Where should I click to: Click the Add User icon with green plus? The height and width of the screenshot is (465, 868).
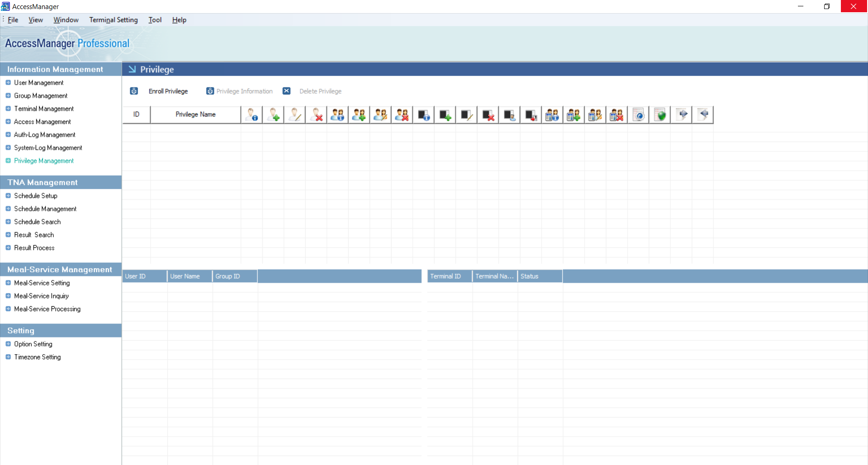coord(273,114)
